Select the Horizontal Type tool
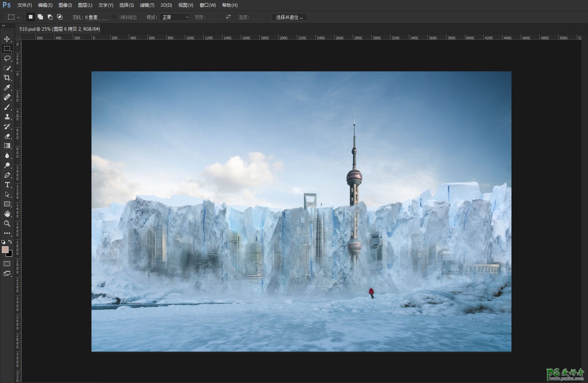This screenshot has width=588, height=383. click(x=7, y=185)
